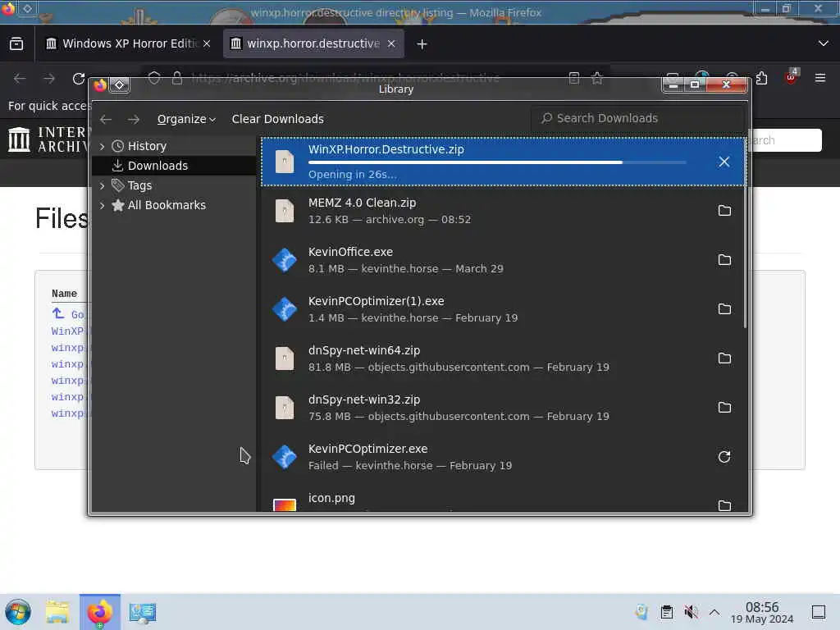Focus the Search Downloads field
Viewport: 840px width, 630px height.
point(637,118)
